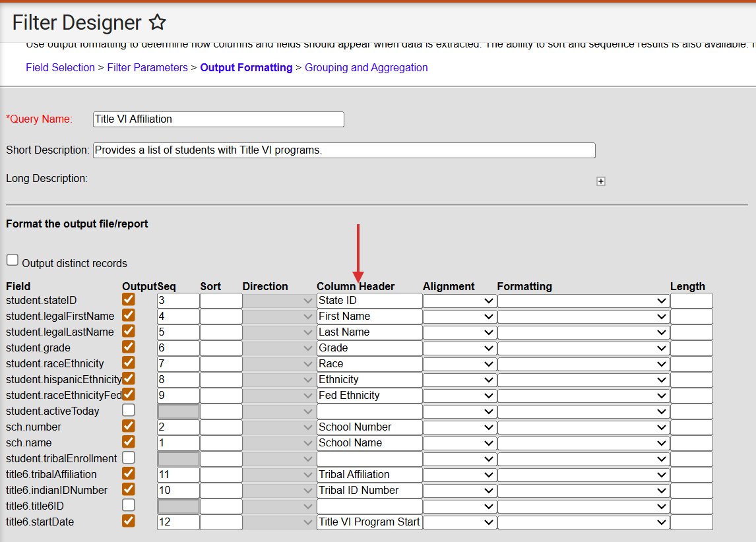The height and width of the screenshot is (542, 756).
Task: Click Sort field for student.legalFirstName
Action: (x=221, y=316)
